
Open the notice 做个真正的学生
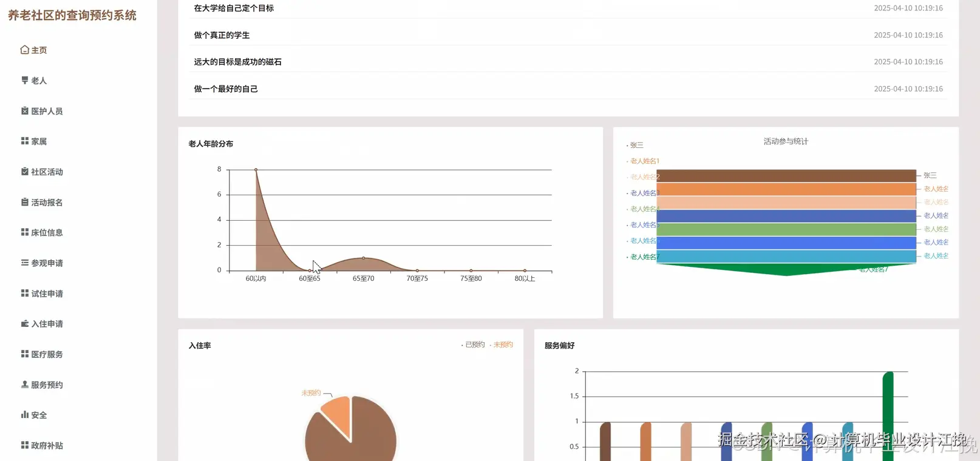pos(222,35)
